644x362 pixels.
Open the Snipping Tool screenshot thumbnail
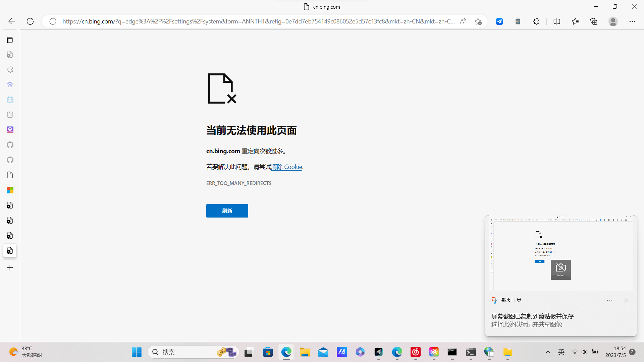click(x=561, y=253)
